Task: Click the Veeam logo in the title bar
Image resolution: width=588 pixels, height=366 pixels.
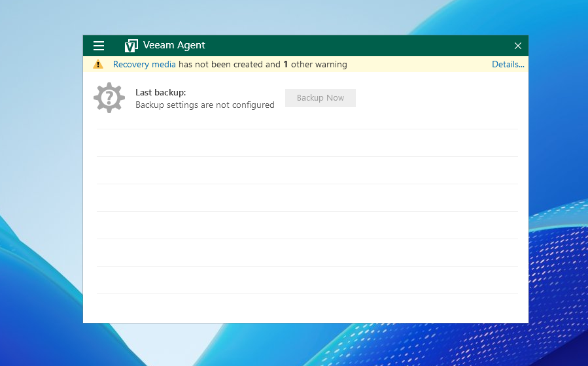Action: [x=131, y=46]
